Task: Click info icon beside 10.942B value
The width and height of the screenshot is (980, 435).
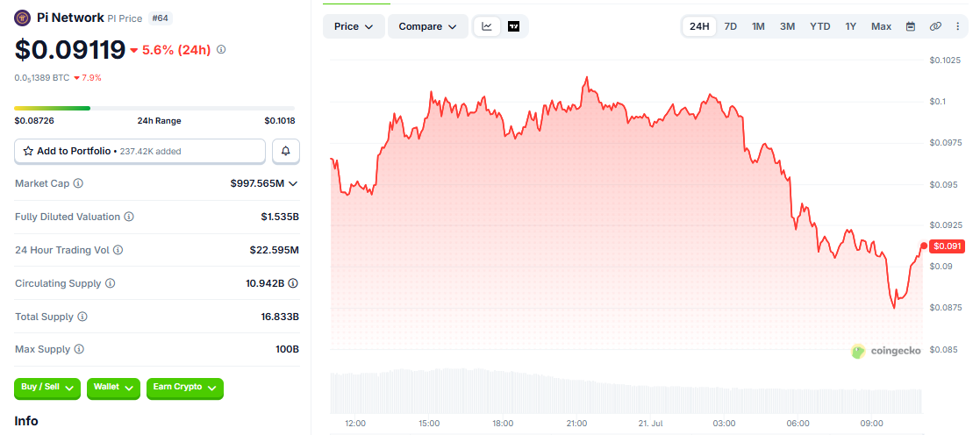Action: [293, 283]
